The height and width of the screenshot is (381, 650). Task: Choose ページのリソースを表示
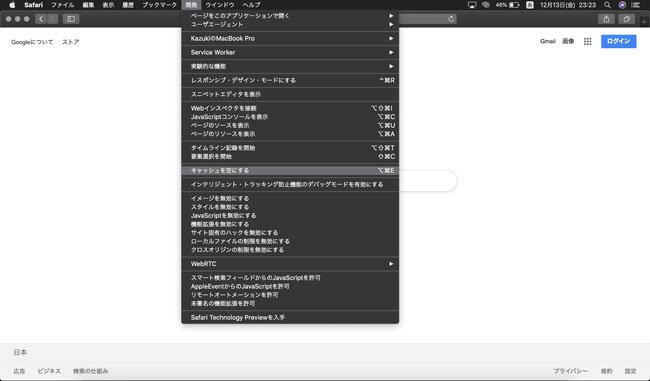[x=290, y=134]
